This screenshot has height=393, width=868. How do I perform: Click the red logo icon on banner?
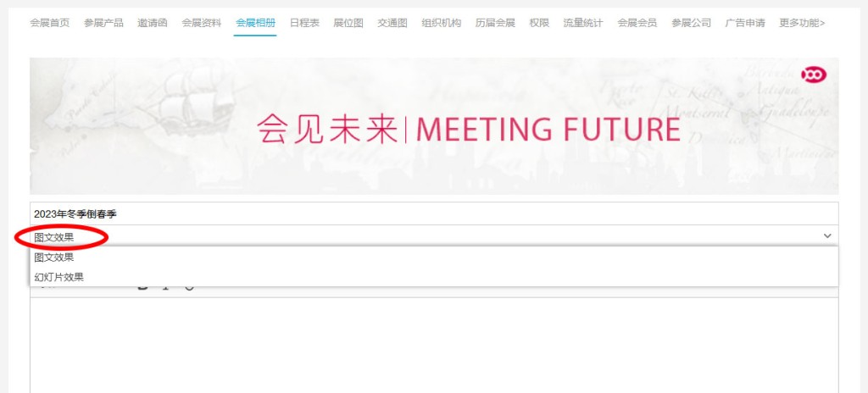[813, 75]
